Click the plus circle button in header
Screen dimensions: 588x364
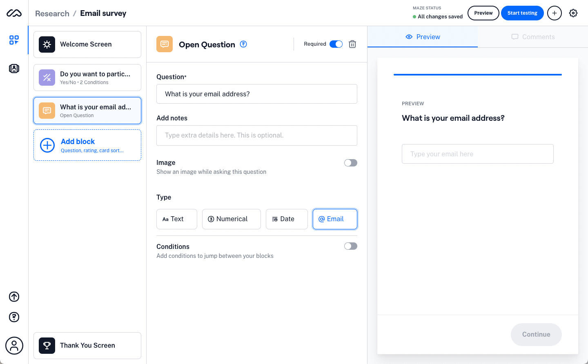[x=554, y=13]
